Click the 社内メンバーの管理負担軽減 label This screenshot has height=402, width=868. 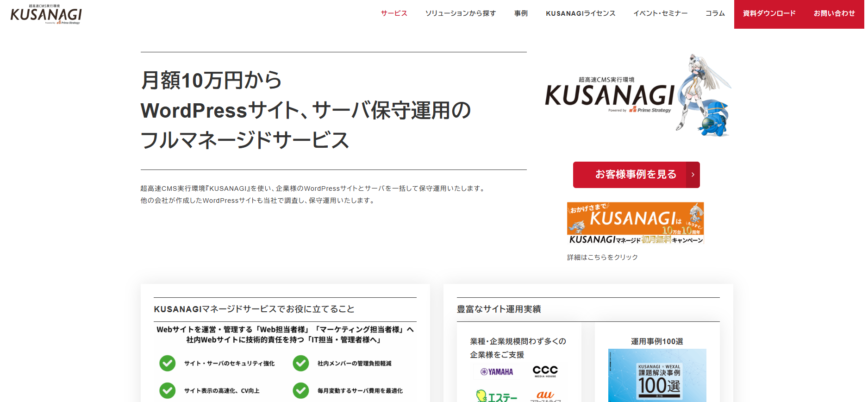(355, 364)
